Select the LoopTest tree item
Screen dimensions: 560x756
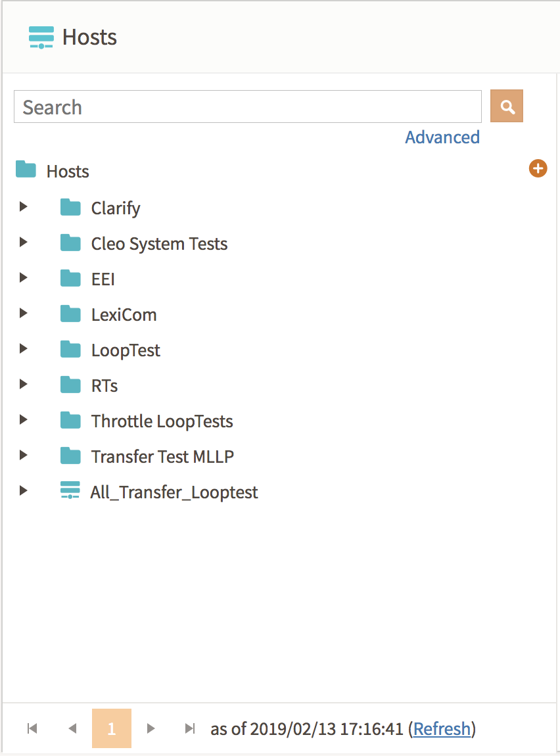click(126, 350)
